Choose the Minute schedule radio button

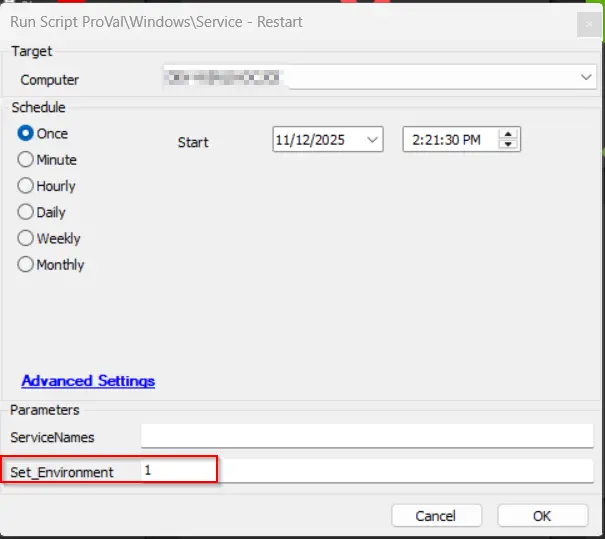pyautogui.click(x=26, y=160)
